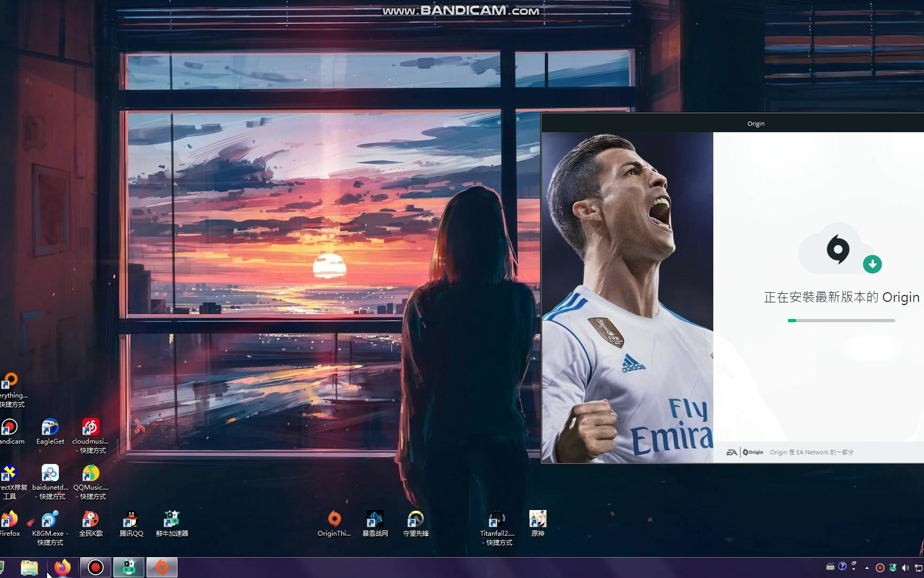Screen dimensions: 924x578
Task: Open the 暴雪战网 desktop icon
Action: pos(375,523)
